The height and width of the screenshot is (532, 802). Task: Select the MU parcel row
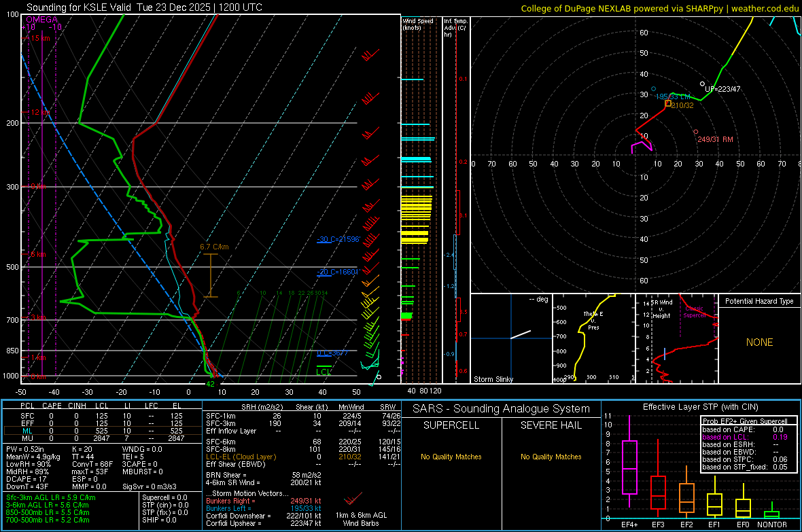click(x=102, y=438)
